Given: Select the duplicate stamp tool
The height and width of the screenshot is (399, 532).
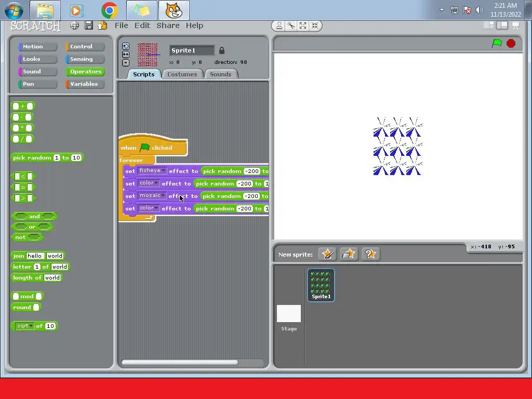Looking at the screenshot, I should pos(279,26).
